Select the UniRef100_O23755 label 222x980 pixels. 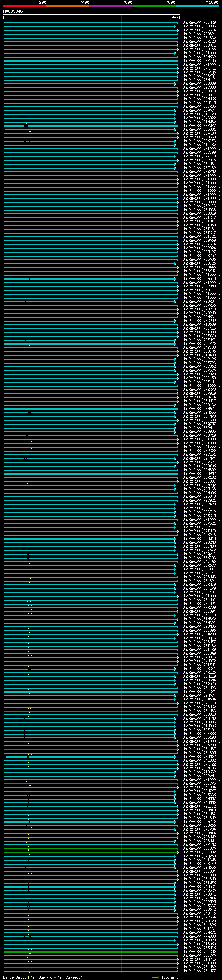tap(199, 49)
